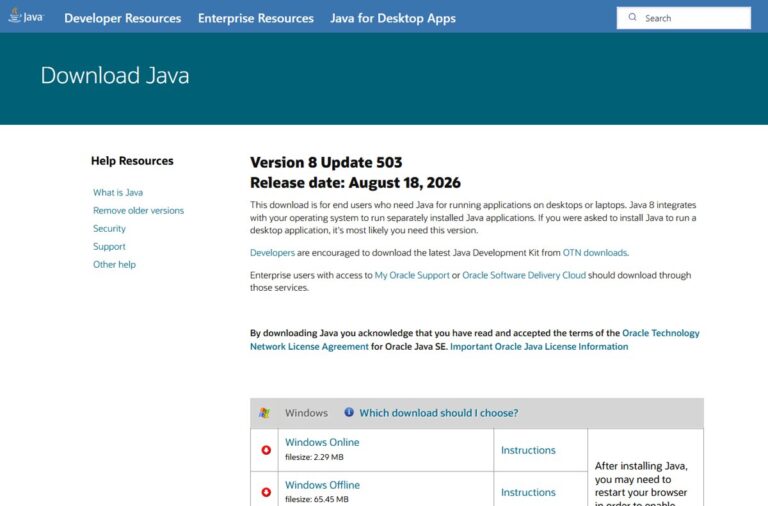Open the Security help link
This screenshot has height=506, width=768.
pos(109,229)
